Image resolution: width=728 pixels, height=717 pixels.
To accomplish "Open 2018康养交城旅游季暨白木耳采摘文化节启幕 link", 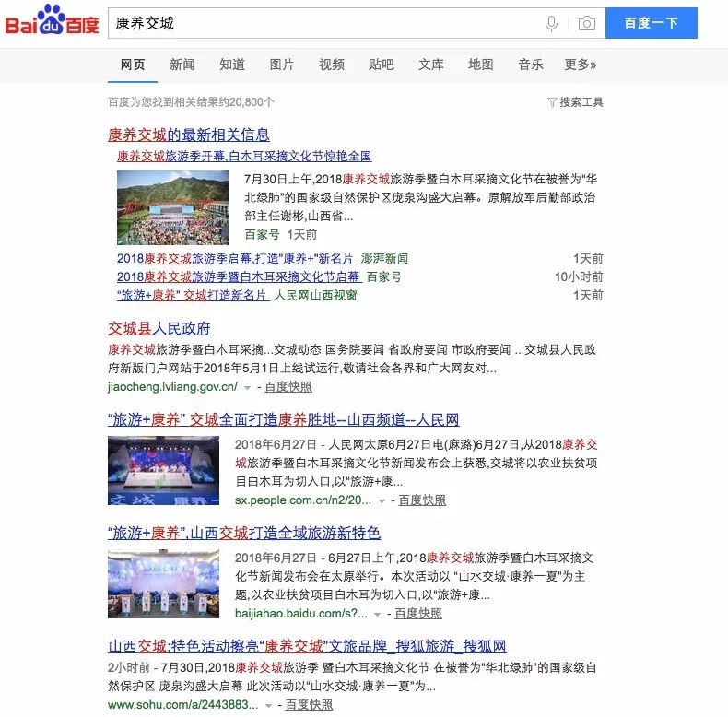I will (238, 276).
